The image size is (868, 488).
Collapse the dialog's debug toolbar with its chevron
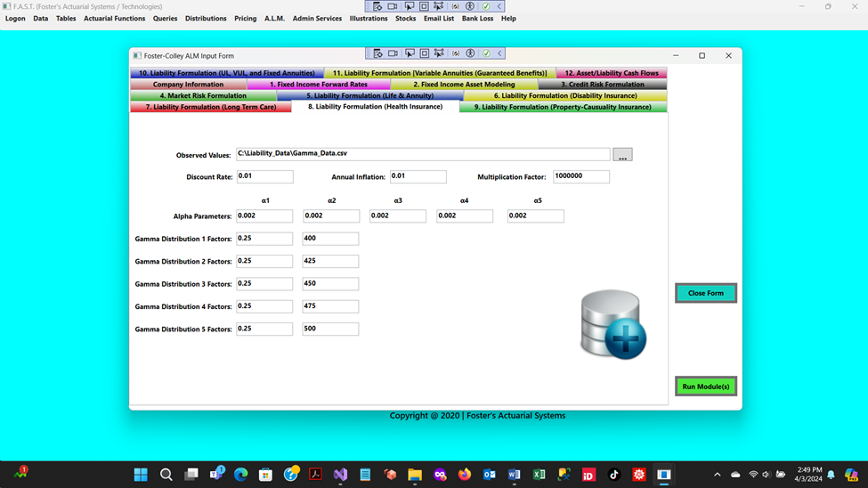(x=500, y=53)
